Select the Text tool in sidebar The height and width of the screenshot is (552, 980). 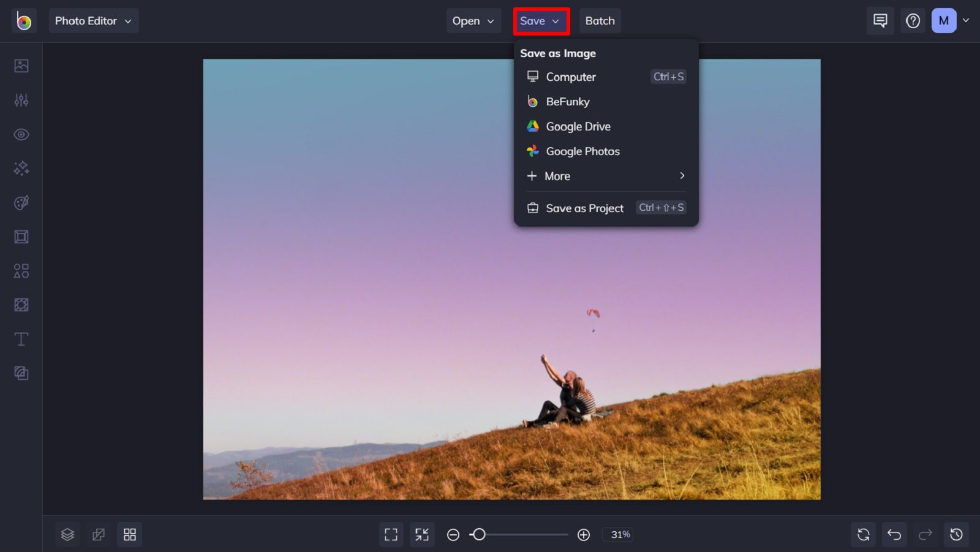click(21, 339)
